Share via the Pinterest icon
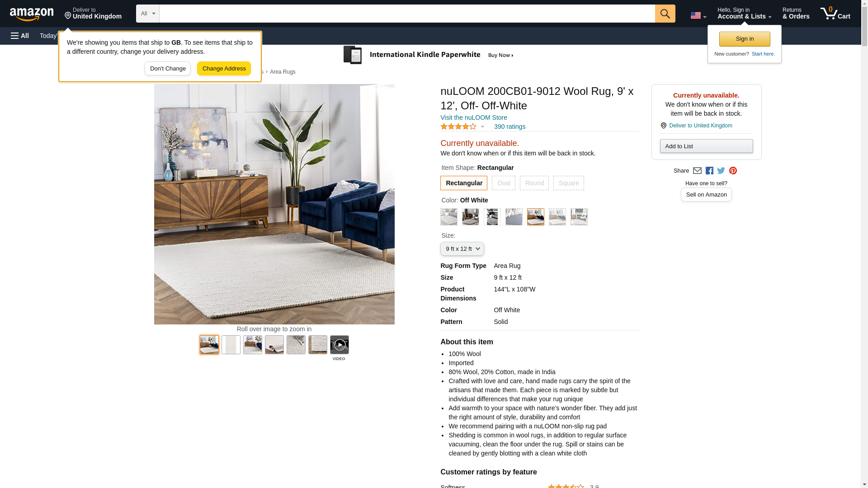The image size is (868, 488). (x=732, y=171)
